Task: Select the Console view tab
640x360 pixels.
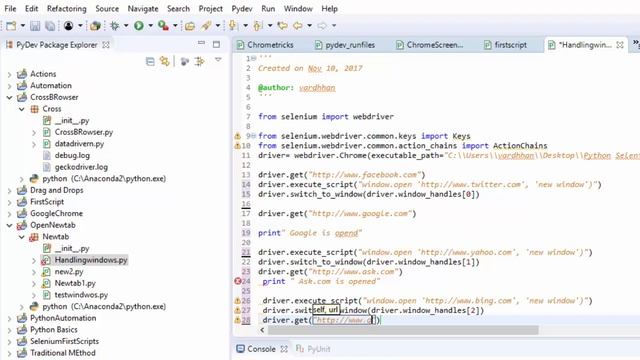Action: tap(262, 349)
